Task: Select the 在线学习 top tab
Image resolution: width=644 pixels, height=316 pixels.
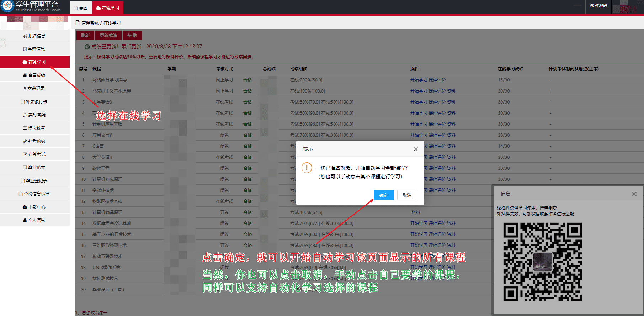Action: (x=108, y=8)
